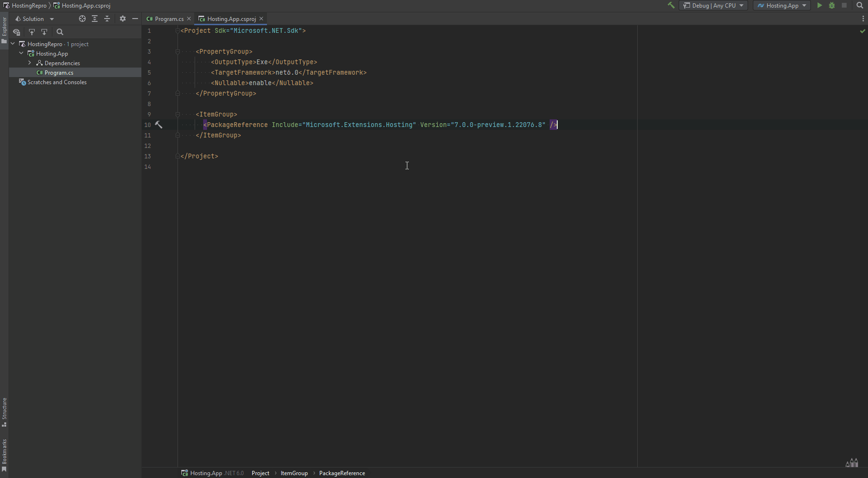The height and width of the screenshot is (478, 868).
Task: Click the hammer gutter icon on line 10
Action: tap(158, 125)
